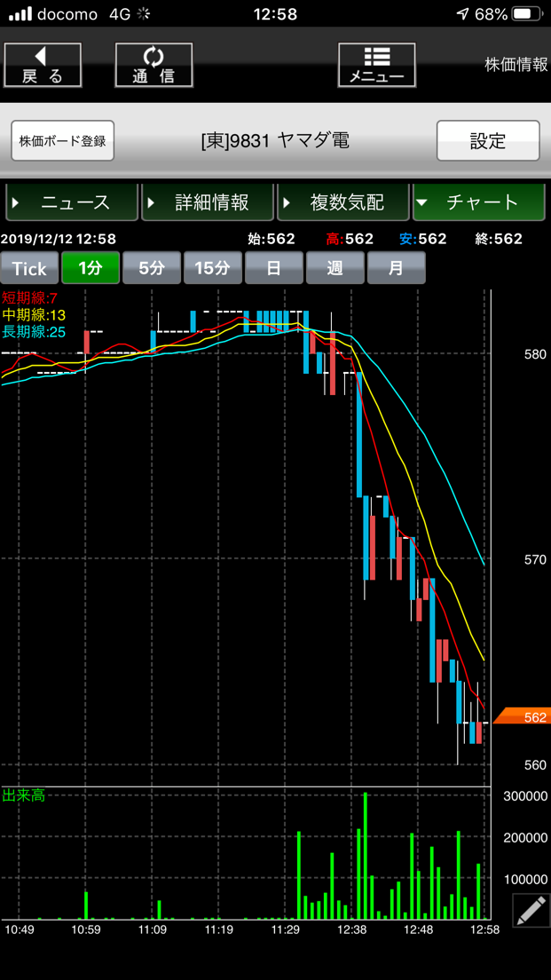Refresh data with 通信 button
This screenshot has width=551, height=980.
click(153, 65)
